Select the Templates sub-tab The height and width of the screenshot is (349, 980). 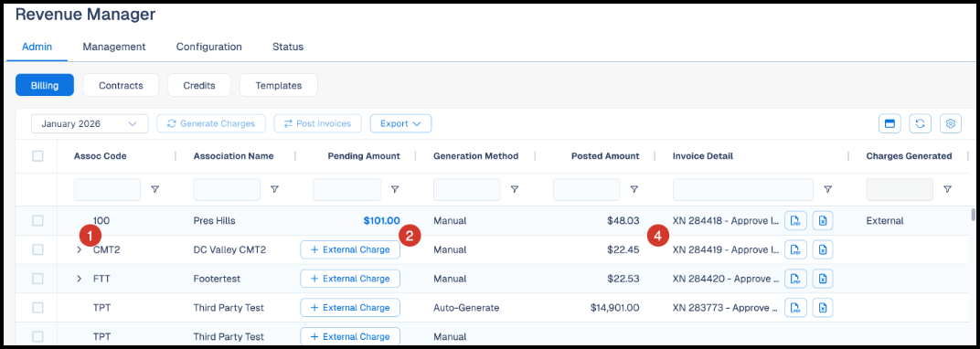(279, 86)
